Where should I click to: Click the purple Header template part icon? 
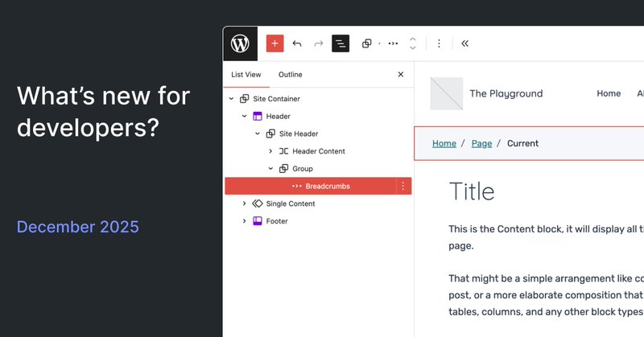[x=258, y=116]
